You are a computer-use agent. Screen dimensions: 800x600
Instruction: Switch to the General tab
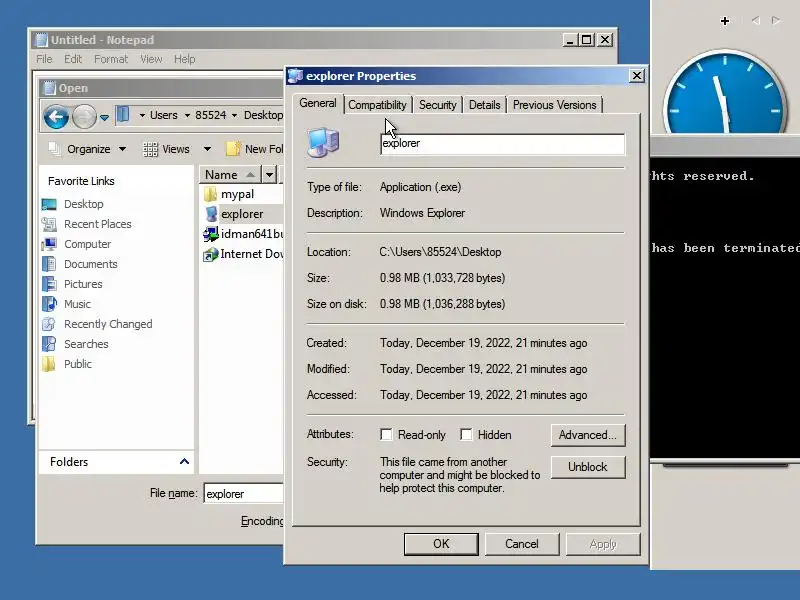[x=317, y=103]
